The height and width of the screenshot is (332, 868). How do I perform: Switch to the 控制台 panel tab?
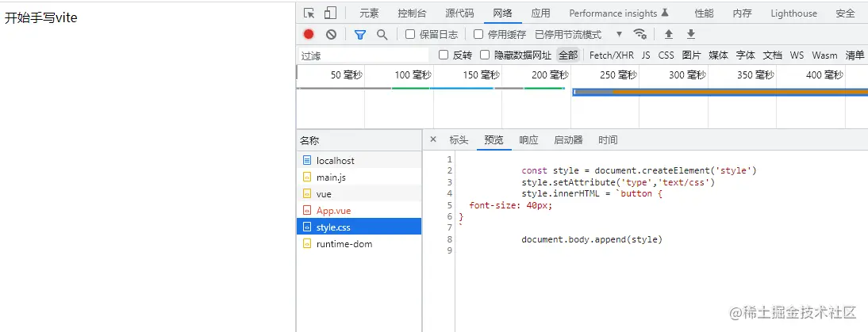tap(412, 13)
